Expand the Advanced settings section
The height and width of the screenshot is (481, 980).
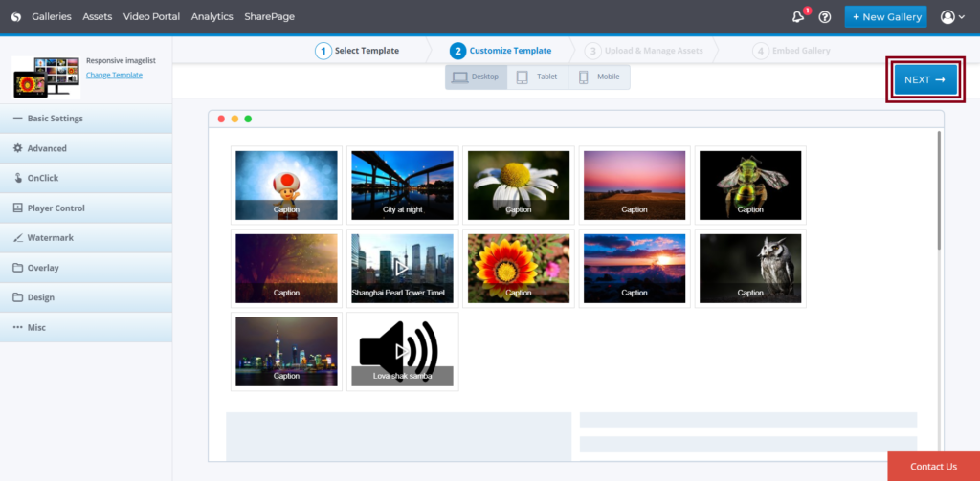tap(86, 148)
